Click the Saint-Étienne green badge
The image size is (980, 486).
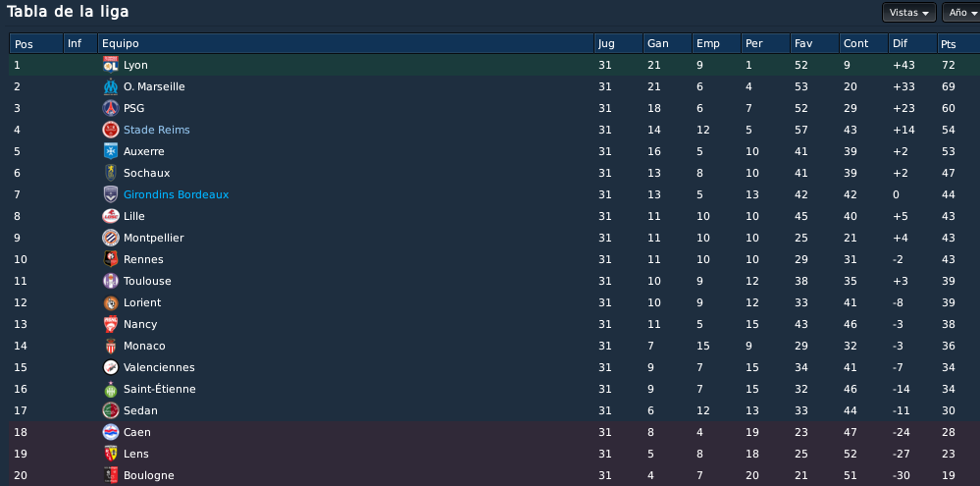[111, 389]
